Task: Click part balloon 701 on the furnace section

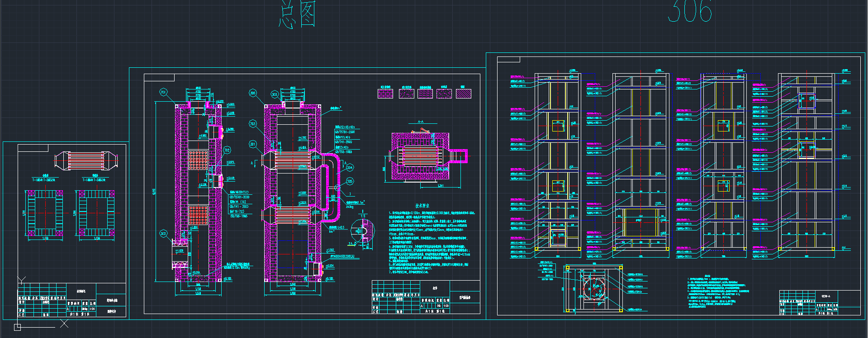Action: pyautogui.click(x=163, y=92)
